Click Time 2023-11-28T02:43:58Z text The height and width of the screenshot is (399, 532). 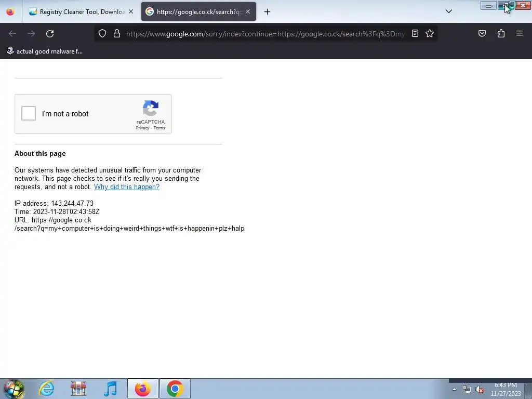tap(57, 212)
